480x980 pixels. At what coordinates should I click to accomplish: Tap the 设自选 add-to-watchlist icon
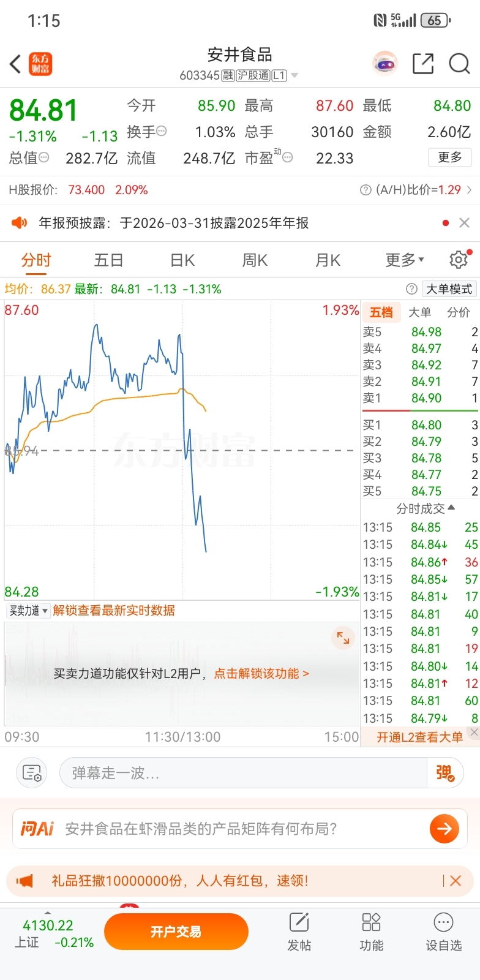pyautogui.click(x=443, y=931)
